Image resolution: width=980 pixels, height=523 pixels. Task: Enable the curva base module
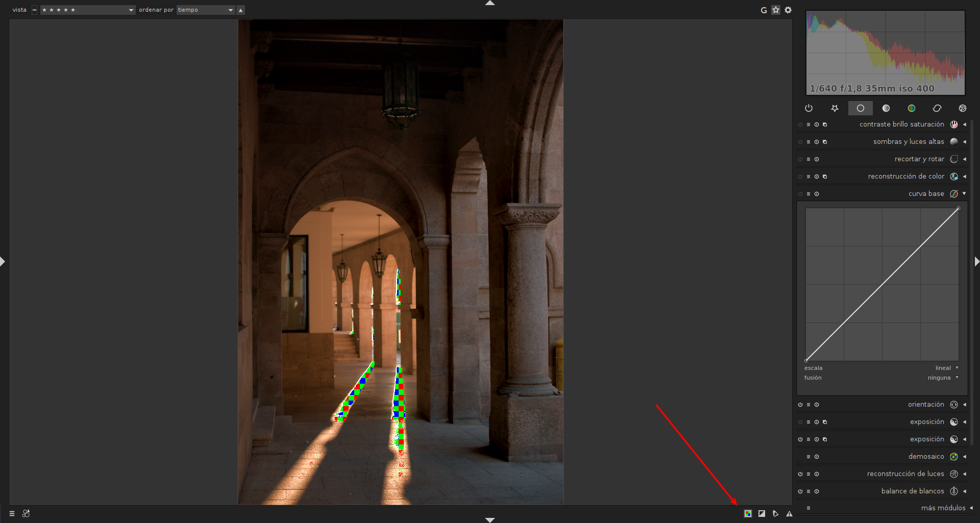[800, 194]
